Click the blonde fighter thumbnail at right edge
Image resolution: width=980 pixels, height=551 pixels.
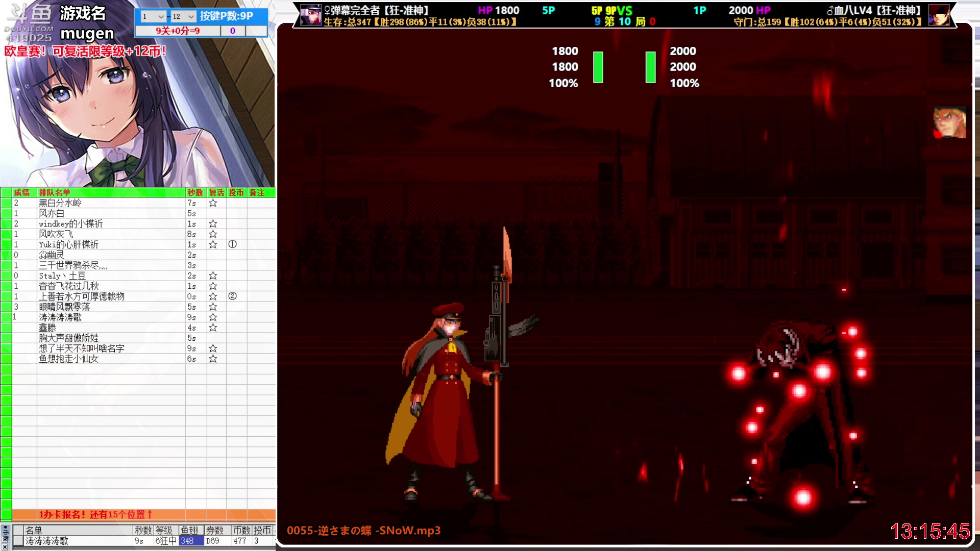click(x=949, y=122)
